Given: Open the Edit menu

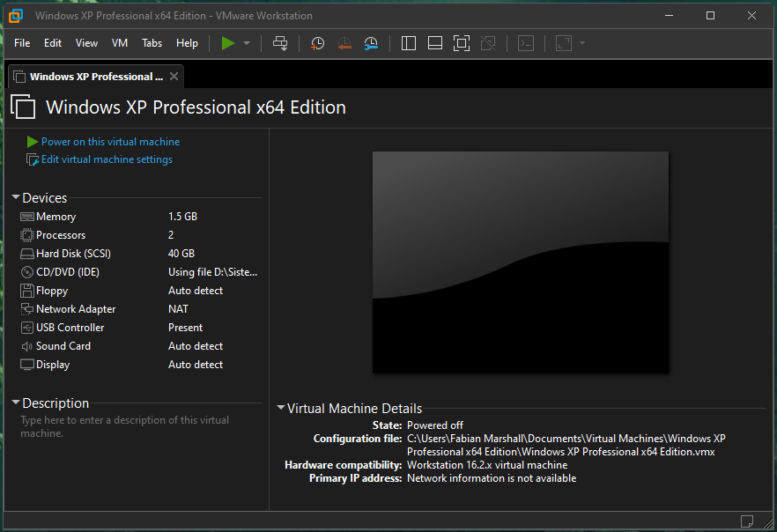Looking at the screenshot, I should [53, 43].
